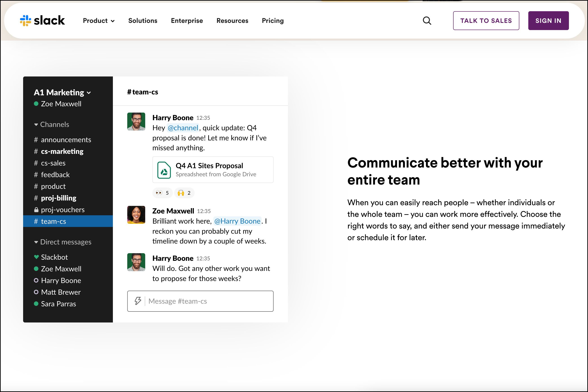Click the hollow status circle beside Matt Brewer

36,292
